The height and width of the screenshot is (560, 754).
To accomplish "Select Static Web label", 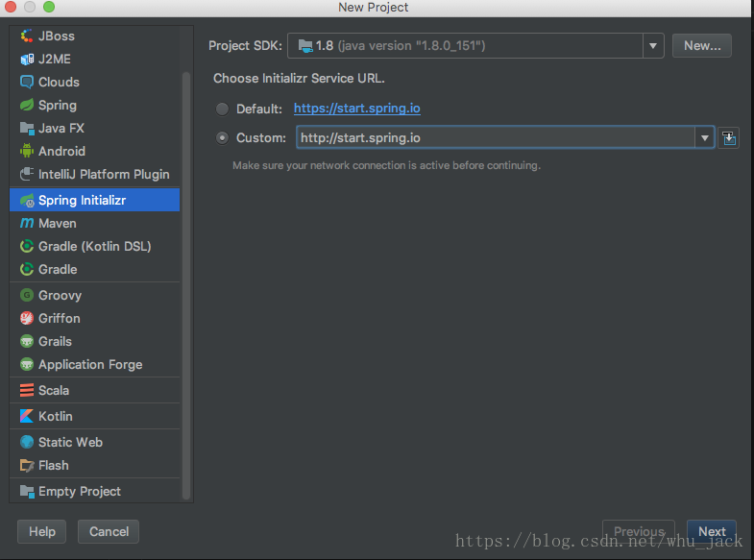I will point(70,442).
